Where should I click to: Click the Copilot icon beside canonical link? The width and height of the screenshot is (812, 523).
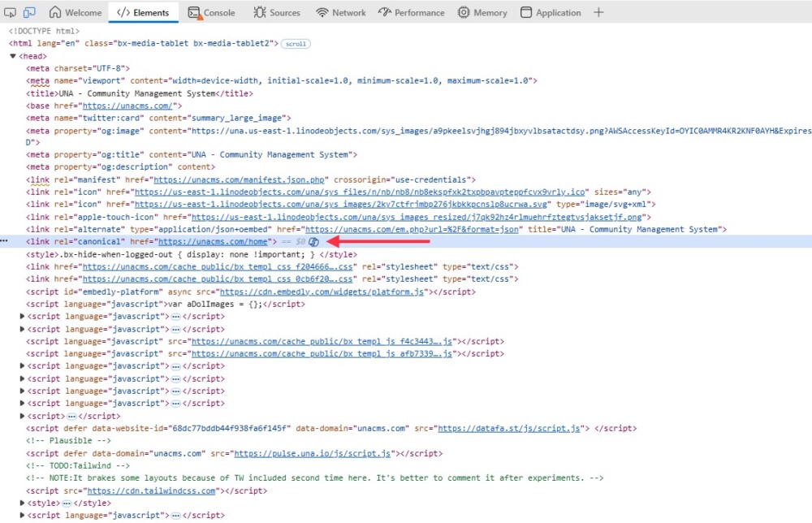click(313, 242)
